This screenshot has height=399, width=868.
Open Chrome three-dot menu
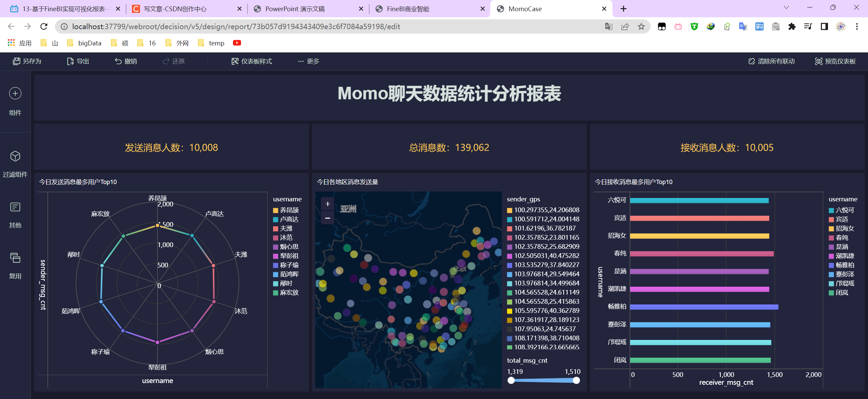[857, 26]
